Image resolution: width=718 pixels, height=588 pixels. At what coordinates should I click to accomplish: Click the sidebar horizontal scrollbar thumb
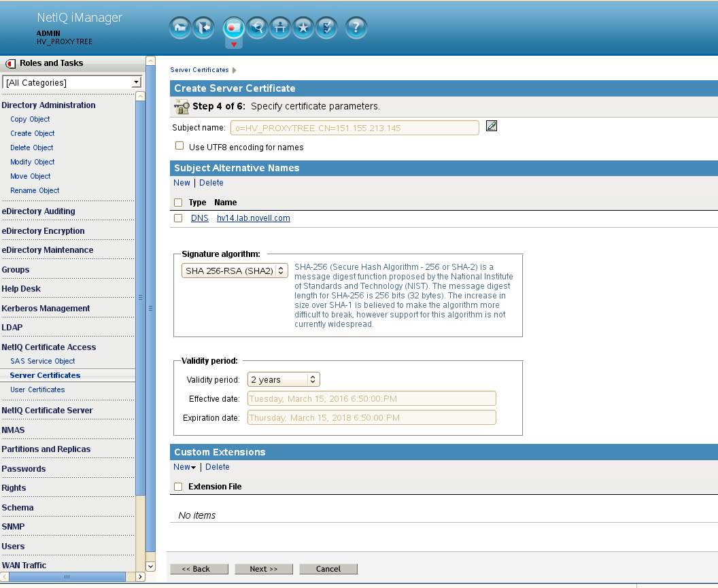(67, 576)
